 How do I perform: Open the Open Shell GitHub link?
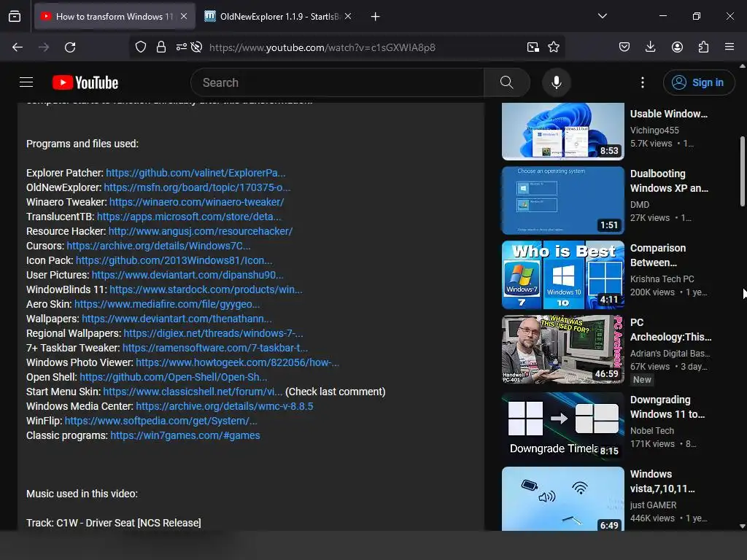tap(174, 377)
